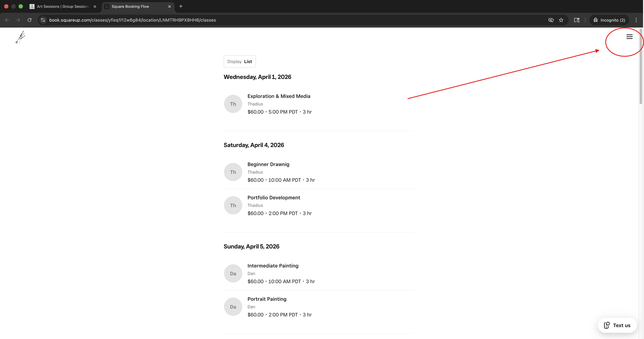Choose the Portfolio Development class
The width and height of the screenshot is (644, 339).
[274, 198]
